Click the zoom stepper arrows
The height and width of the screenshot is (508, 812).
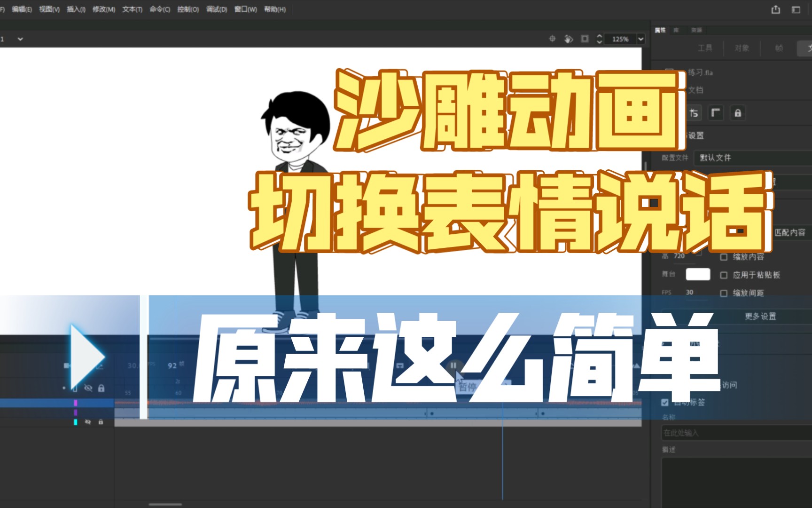coord(599,39)
